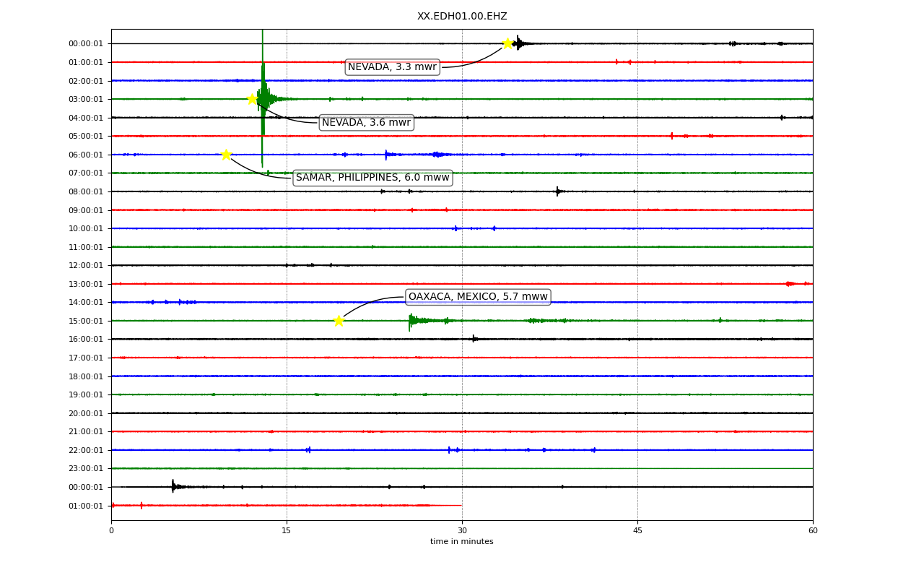Click the yellow star on the 15:00:01 trace

(x=339, y=321)
